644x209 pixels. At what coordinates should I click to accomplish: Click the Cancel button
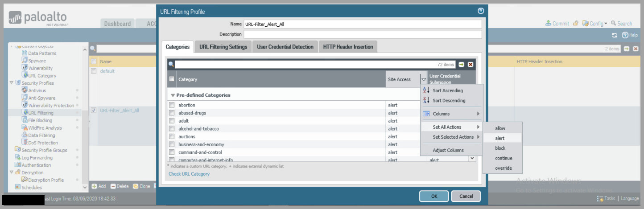pyautogui.click(x=466, y=196)
